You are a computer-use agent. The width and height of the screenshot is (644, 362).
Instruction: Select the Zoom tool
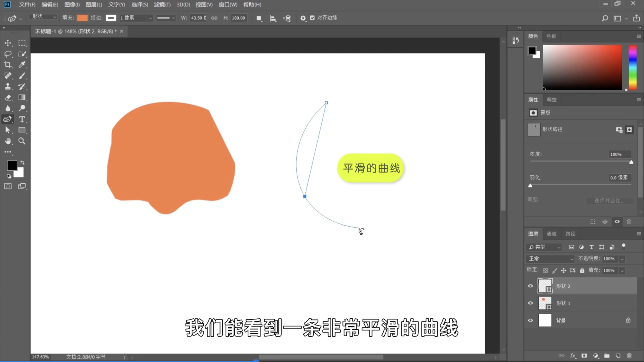pos(22,141)
